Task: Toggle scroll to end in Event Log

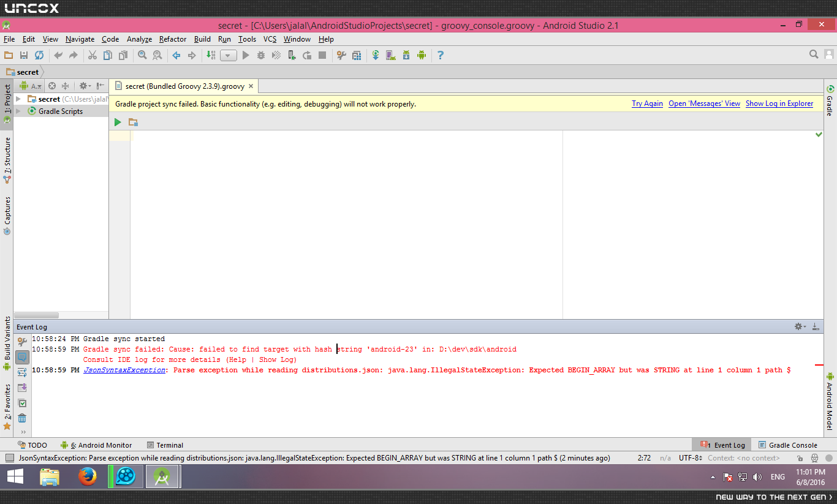Action: (x=22, y=388)
